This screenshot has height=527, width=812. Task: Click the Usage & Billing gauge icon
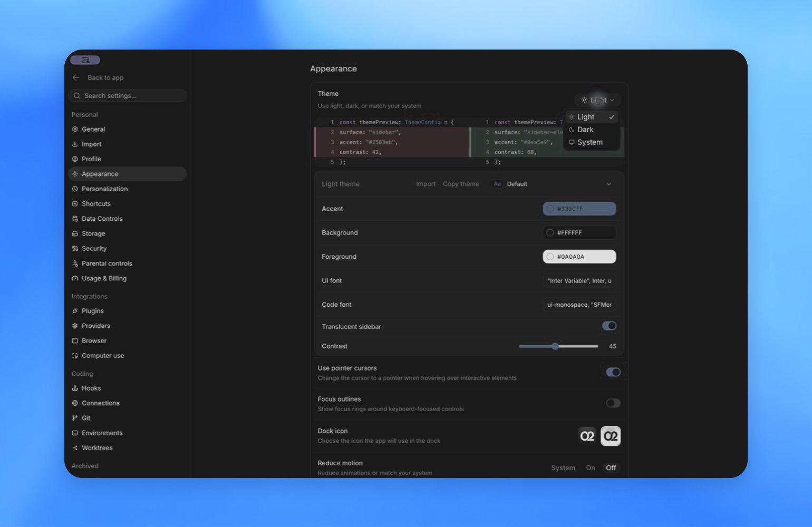pos(75,278)
